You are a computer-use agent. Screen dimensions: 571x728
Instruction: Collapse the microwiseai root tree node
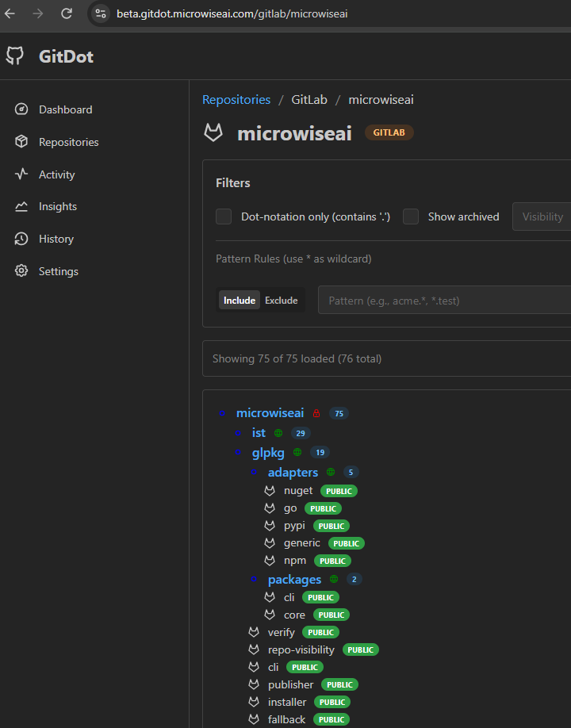pos(222,413)
